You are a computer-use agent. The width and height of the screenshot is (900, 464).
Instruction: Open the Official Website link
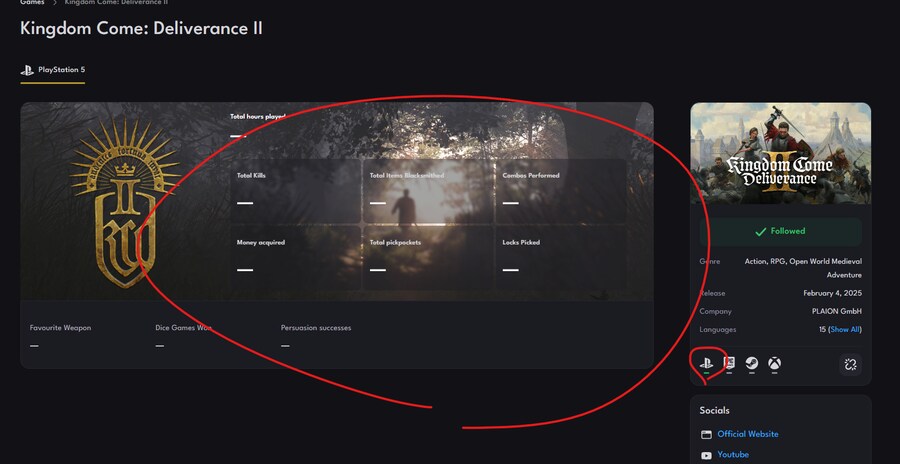(748, 434)
